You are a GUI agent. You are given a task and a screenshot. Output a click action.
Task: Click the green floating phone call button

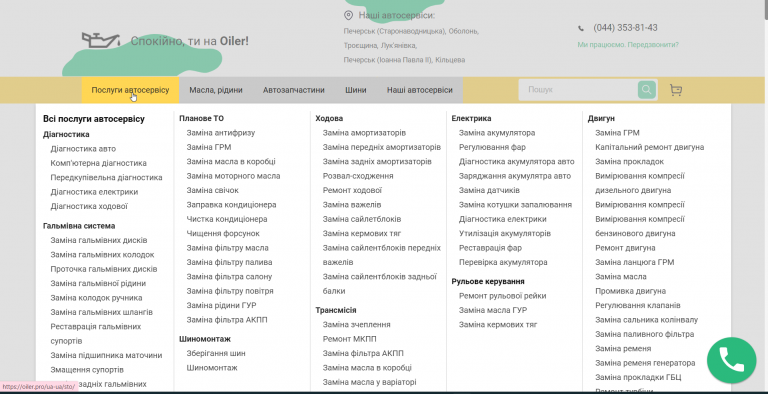click(x=732, y=361)
